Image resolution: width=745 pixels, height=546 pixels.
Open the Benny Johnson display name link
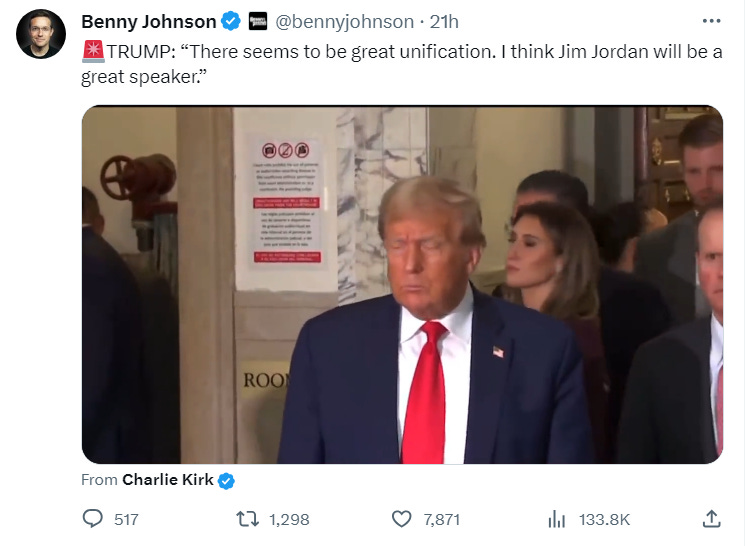(x=149, y=22)
